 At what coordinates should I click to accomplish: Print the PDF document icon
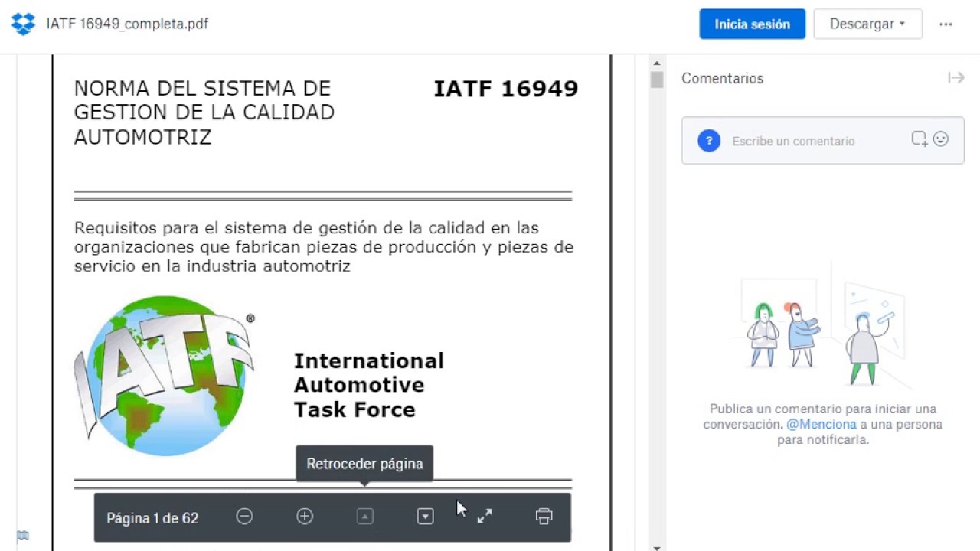[x=544, y=517]
